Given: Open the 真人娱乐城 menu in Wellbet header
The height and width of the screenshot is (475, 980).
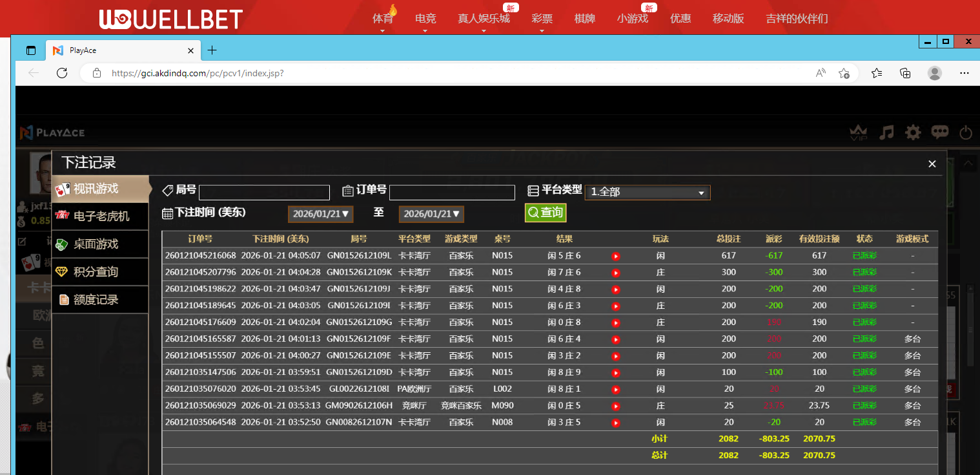Looking at the screenshot, I should tap(484, 19).
